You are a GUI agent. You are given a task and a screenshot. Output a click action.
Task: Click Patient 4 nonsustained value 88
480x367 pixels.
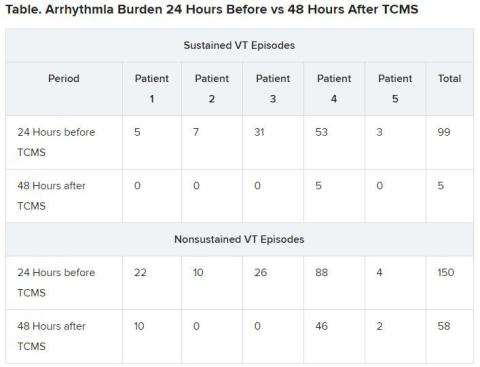pos(322,272)
